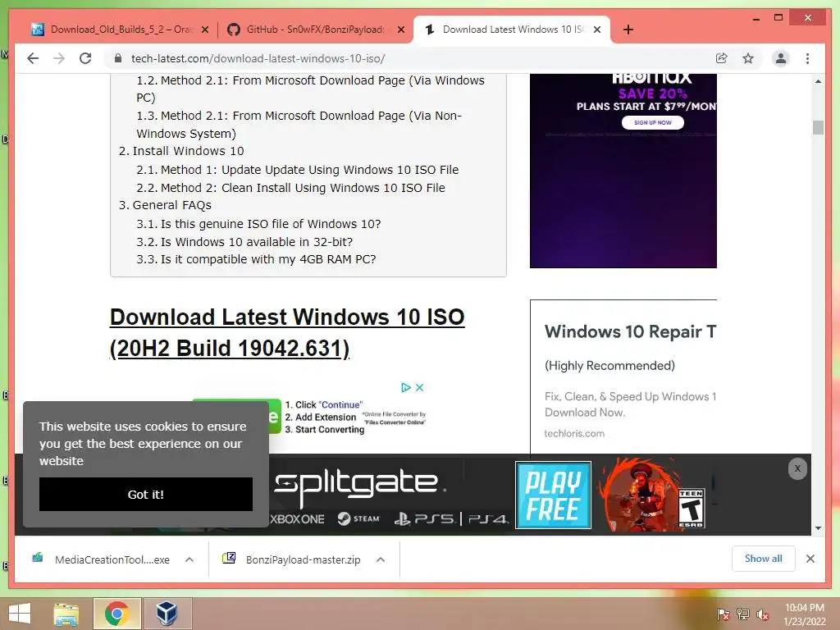Close the file converter ad with X
840x630 pixels.
pyautogui.click(x=419, y=387)
